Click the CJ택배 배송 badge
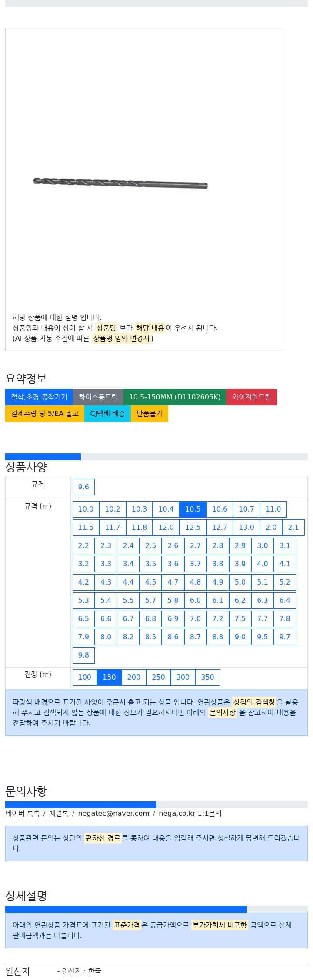 (x=107, y=413)
